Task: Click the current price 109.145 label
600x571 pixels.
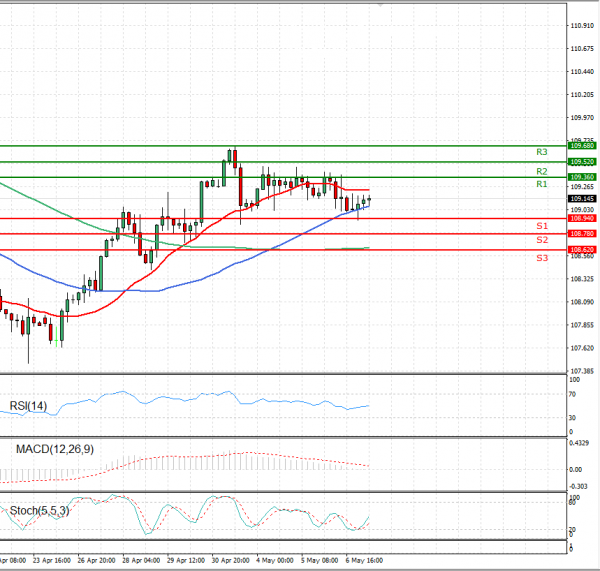Action: 582,199
